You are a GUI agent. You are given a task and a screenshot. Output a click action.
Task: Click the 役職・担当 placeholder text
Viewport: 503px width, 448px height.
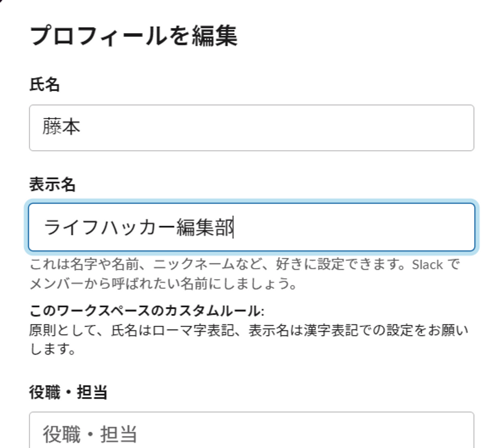pyautogui.click(x=90, y=434)
